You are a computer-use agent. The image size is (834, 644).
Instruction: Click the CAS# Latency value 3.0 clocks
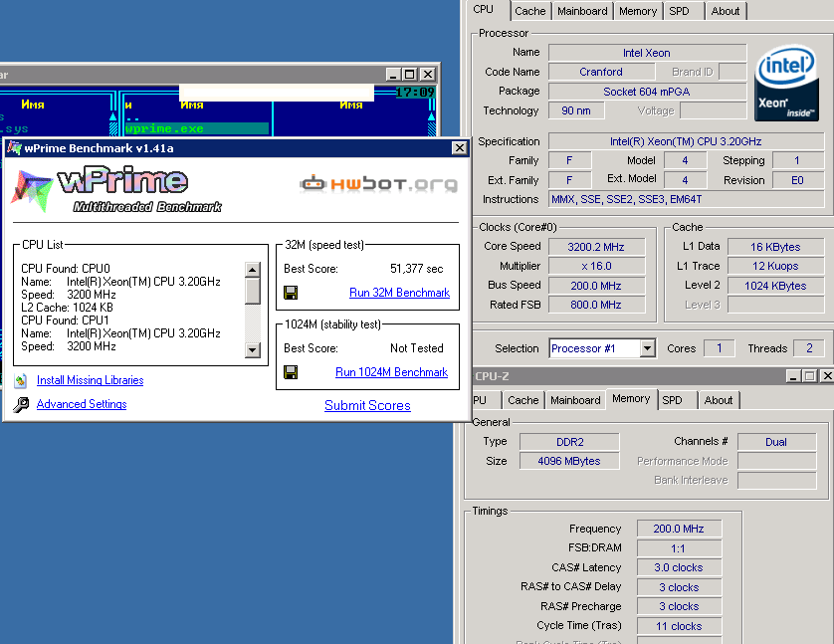[679, 567]
